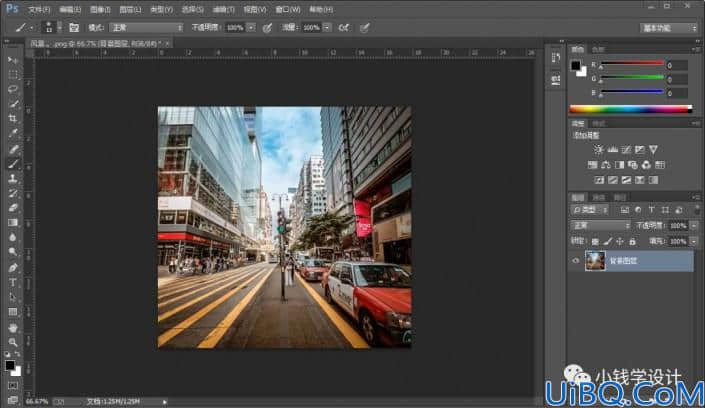Add a Curves adjustment
705x408 pixels.
pyautogui.click(x=626, y=149)
